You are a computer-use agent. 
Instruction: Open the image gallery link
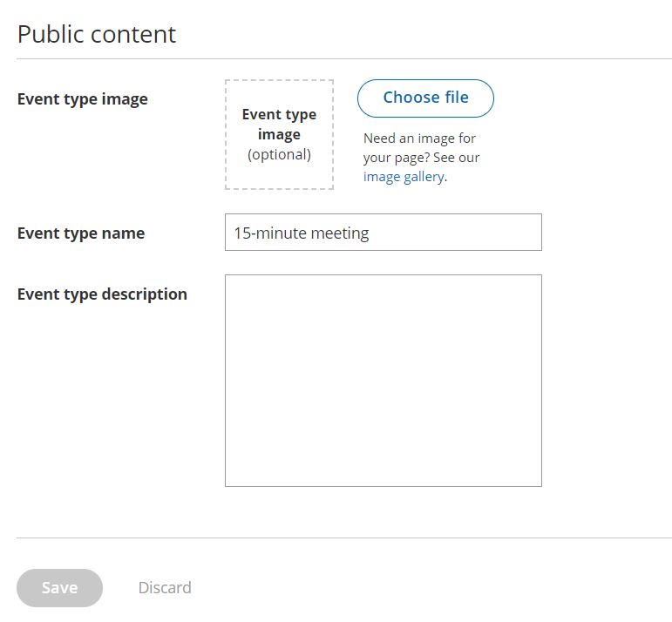pos(403,177)
